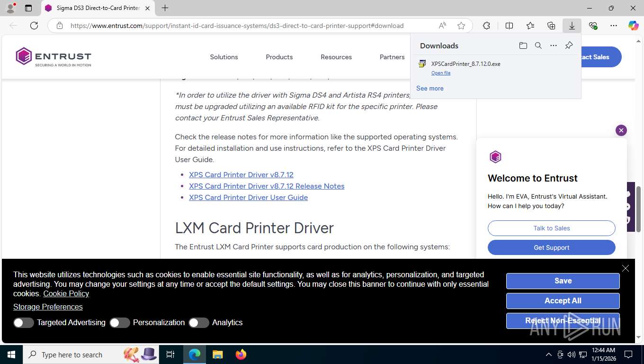
Task: Open the Cookie Policy link
Action: point(66,293)
